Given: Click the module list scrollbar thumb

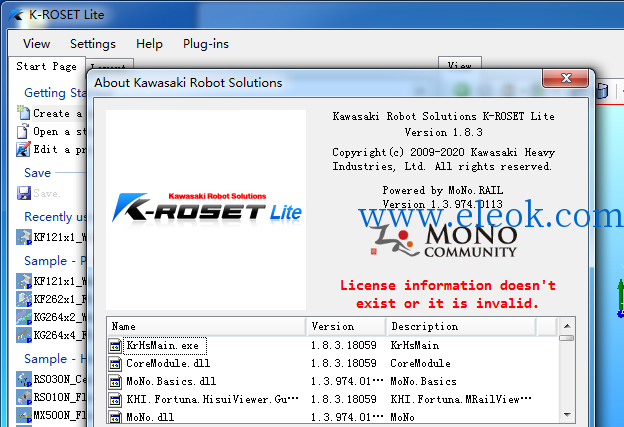Looking at the screenshot, I should tap(567, 338).
